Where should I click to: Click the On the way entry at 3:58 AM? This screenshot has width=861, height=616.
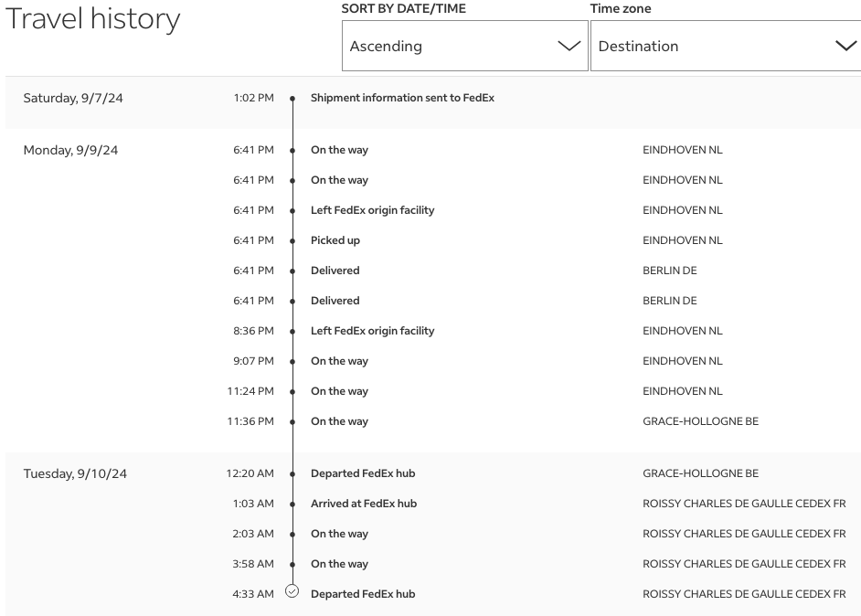pos(339,564)
